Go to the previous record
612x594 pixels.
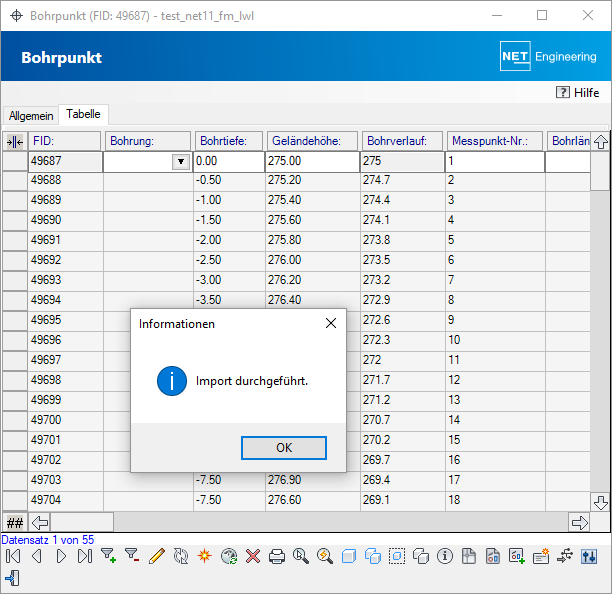pos(37,556)
